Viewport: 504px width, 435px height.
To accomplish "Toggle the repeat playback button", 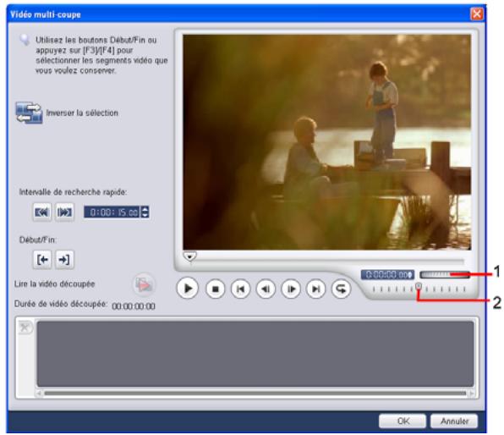I will [x=341, y=289].
